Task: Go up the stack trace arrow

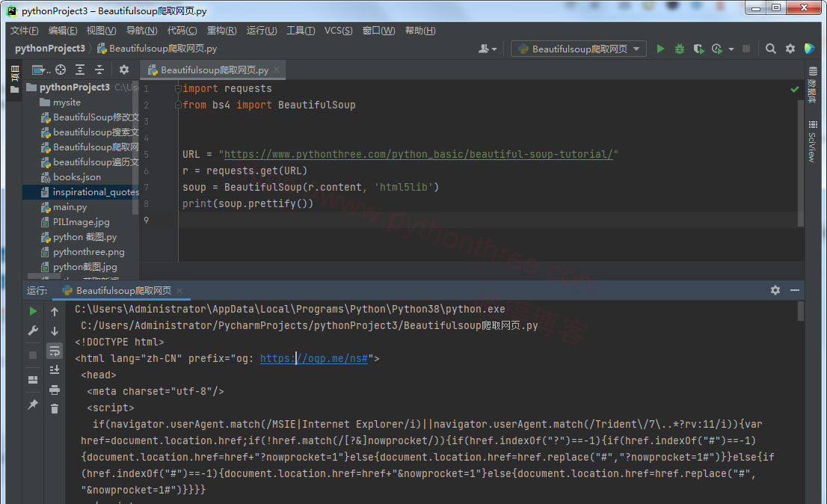Action: 55,312
